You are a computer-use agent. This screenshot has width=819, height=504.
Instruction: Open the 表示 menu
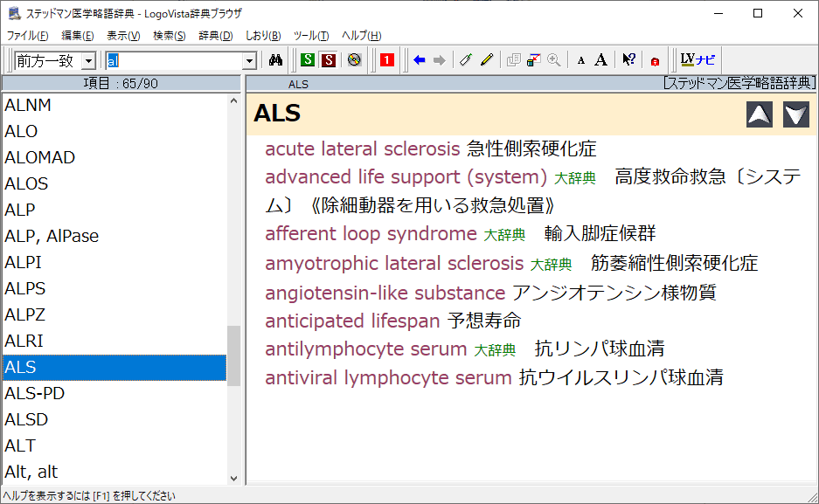coord(123,36)
